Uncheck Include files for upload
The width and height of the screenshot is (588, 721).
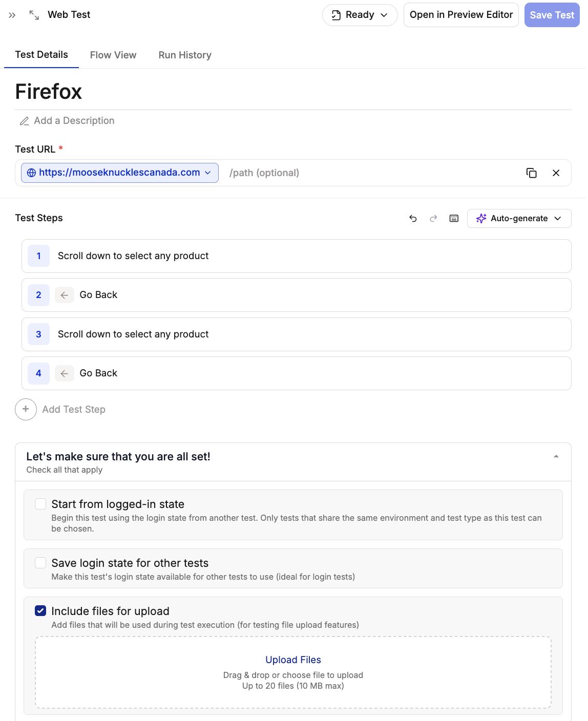40,611
